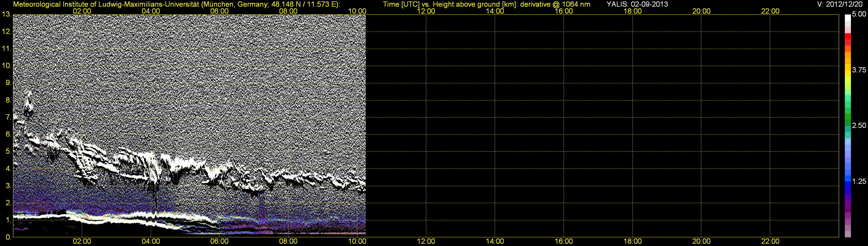Image resolution: width=868 pixels, height=246 pixels.
Task: Click the 2 km height axis label
Action: tap(8, 203)
